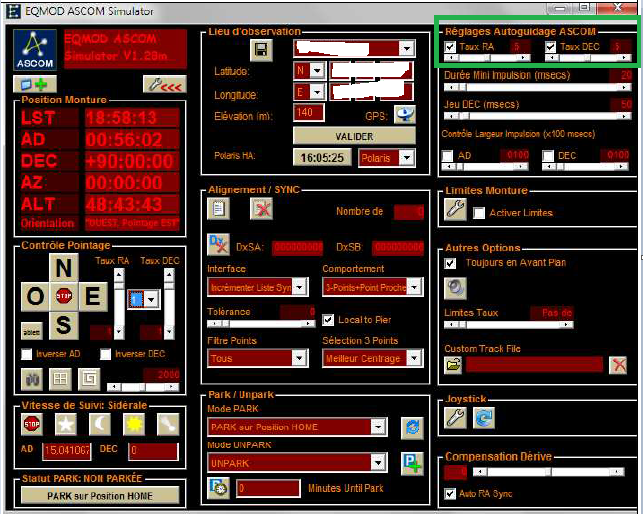Select lunar tracking moon icon
This screenshot has width=643, height=514.
click(100, 424)
